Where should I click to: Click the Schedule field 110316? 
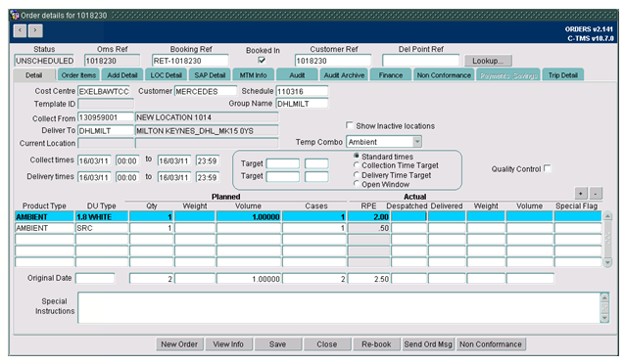(302, 91)
